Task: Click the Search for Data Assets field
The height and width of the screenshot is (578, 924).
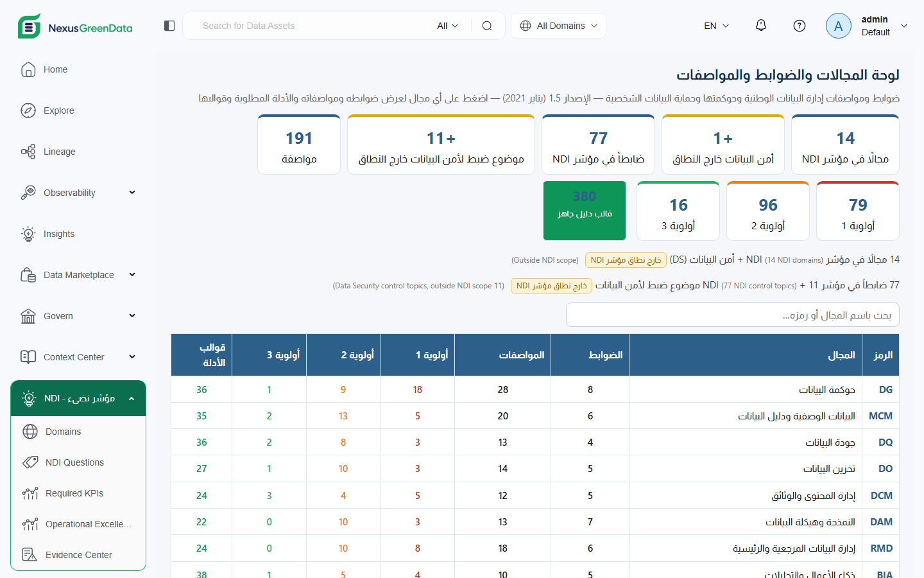Action: [x=314, y=26]
